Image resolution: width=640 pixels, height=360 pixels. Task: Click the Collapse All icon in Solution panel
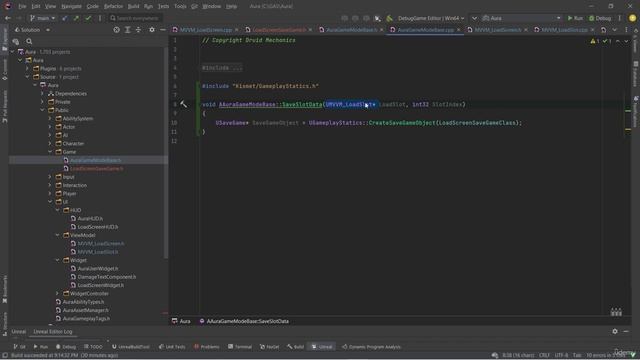138,30
